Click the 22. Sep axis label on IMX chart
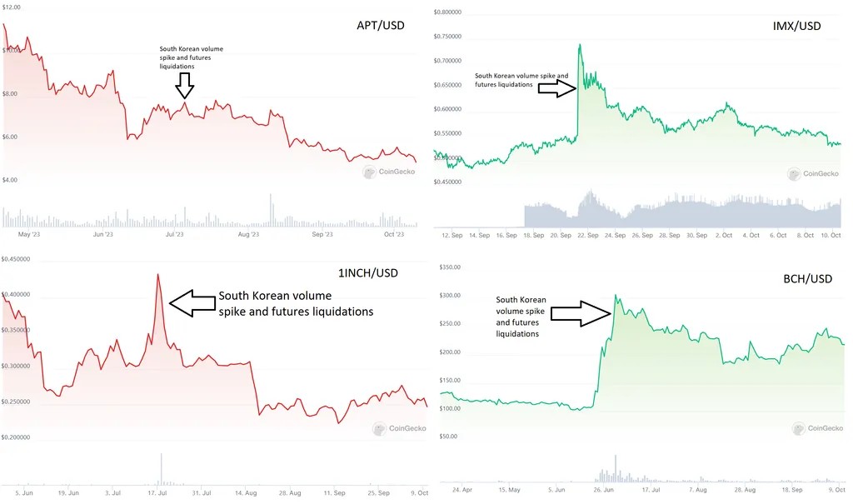 pyautogui.click(x=587, y=235)
